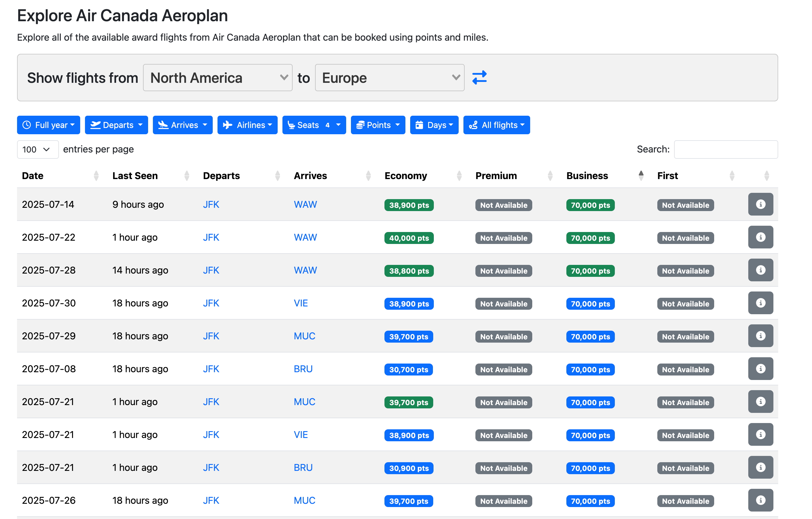
Task: Click the Economy column header label
Action: click(406, 175)
